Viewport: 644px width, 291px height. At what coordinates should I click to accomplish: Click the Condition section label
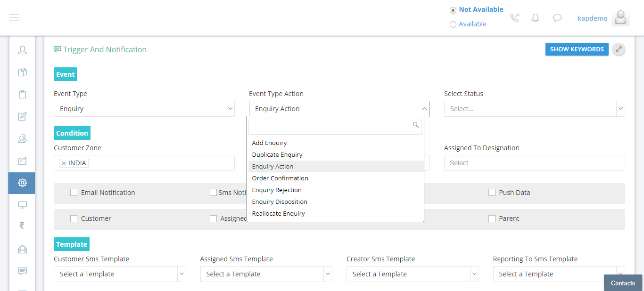[72, 133]
